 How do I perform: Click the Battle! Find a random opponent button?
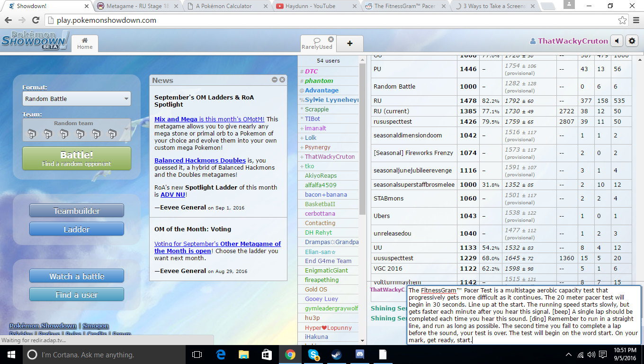[77, 159]
